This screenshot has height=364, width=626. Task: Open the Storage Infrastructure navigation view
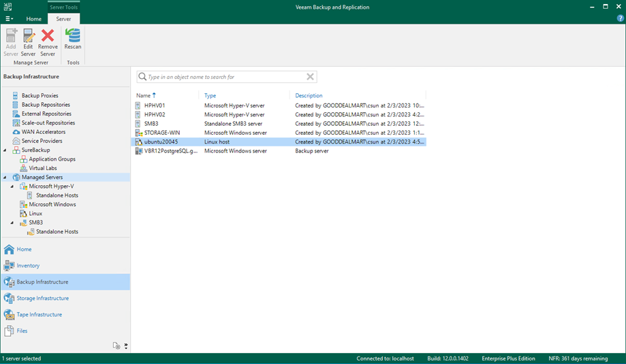pyautogui.click(x=65, y=298)
